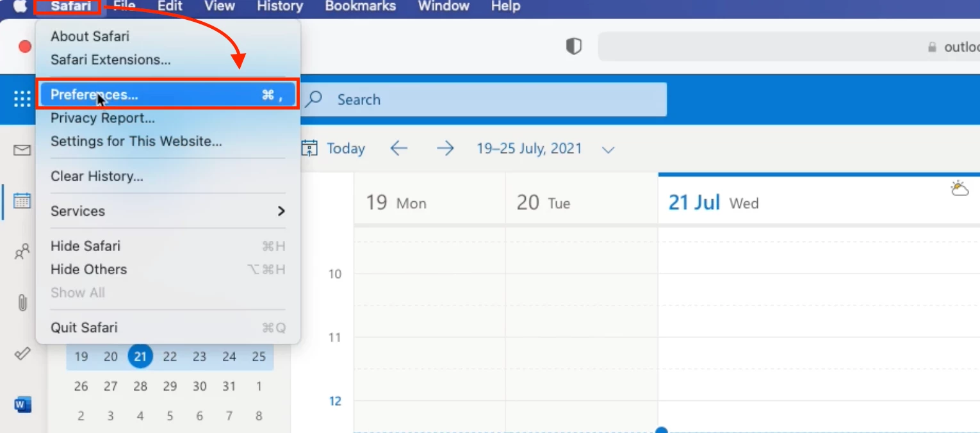Select date 22 in the mini calendar
This screenshot has height=433, width=980.
(170, 356)
